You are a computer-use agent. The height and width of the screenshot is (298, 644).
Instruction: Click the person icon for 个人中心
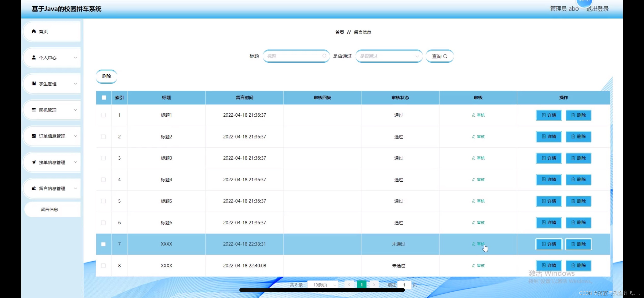(x=34, y=58)
